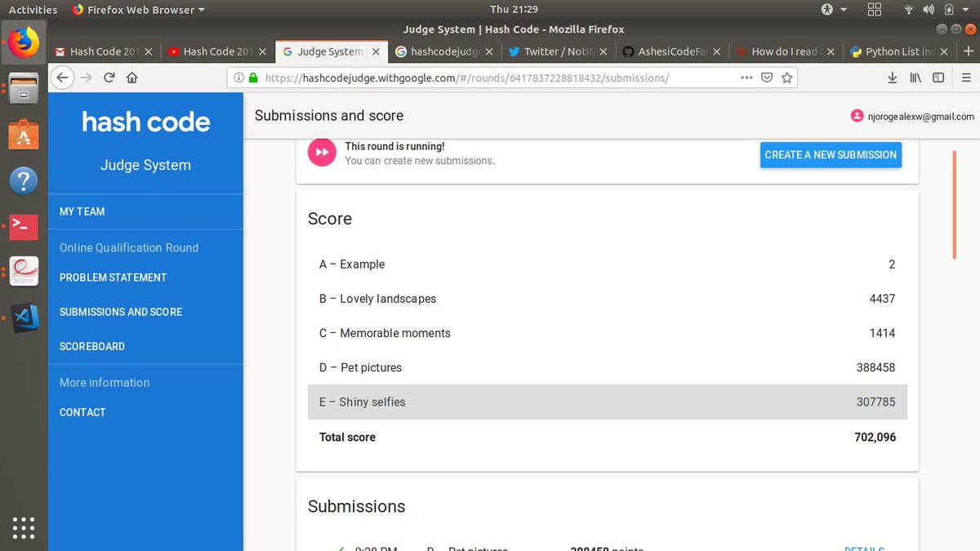Open CONTACT in sidebar
This screenshot has width=980, height=551.
pyautogui.click(x=82, y=412)
